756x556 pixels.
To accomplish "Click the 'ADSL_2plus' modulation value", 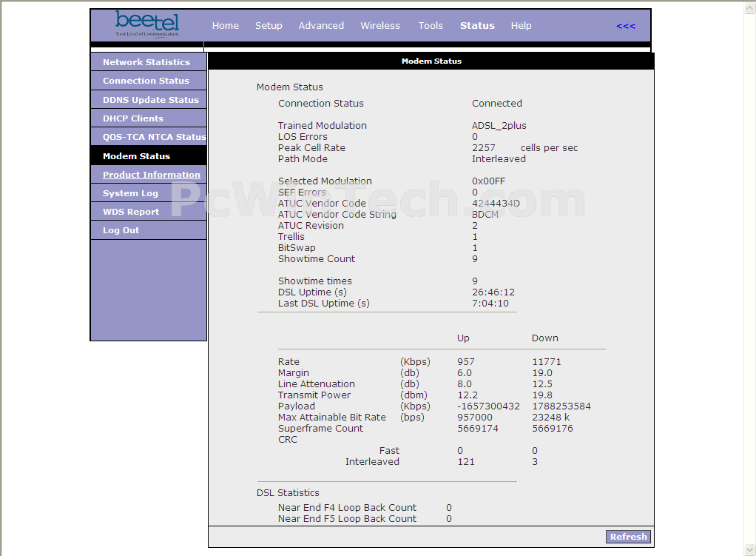I will [499, 125].
